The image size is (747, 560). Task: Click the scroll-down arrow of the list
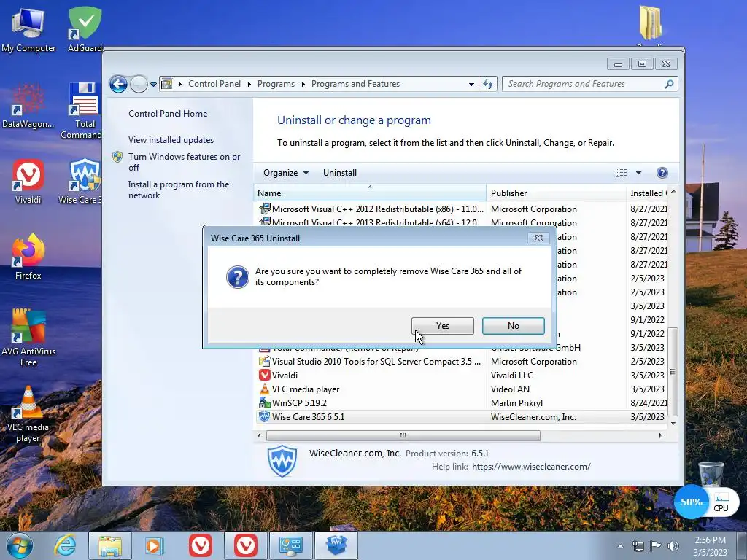[673, 423]
